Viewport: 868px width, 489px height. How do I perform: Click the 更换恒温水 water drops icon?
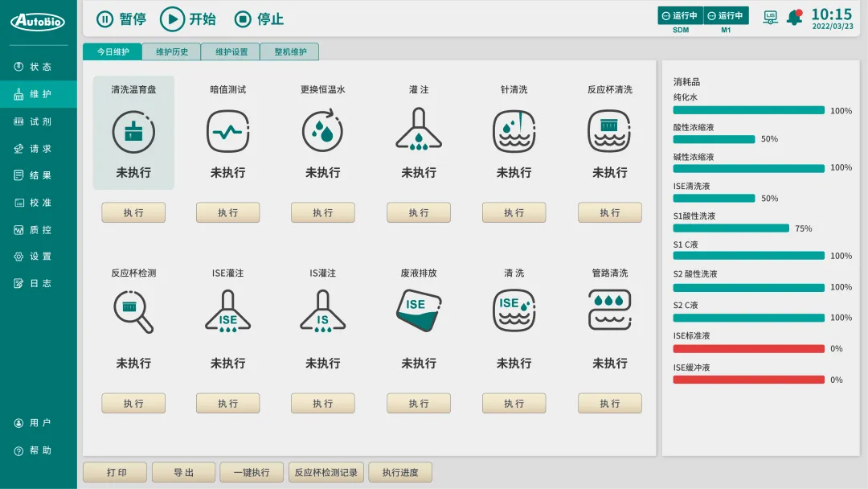coord(323,131)
